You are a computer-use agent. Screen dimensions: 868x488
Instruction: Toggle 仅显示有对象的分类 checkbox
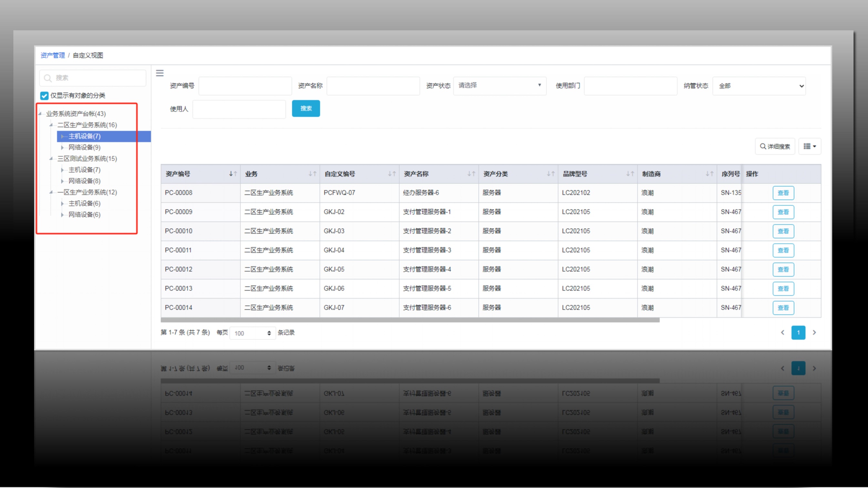(44, 96)
